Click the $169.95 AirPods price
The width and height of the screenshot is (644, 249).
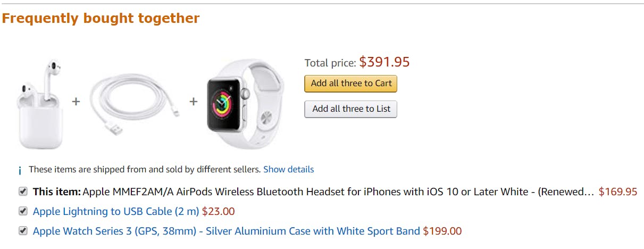coord(618,192)
